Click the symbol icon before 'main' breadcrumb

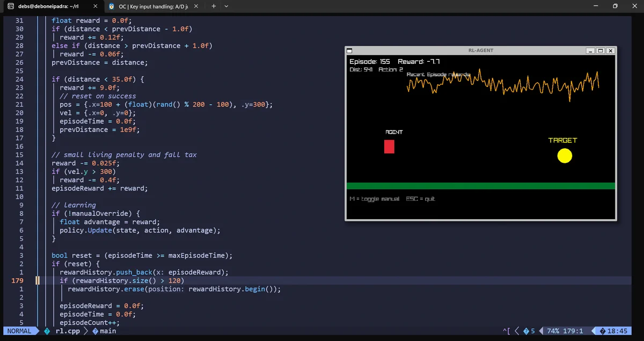[x=96, y=331]
